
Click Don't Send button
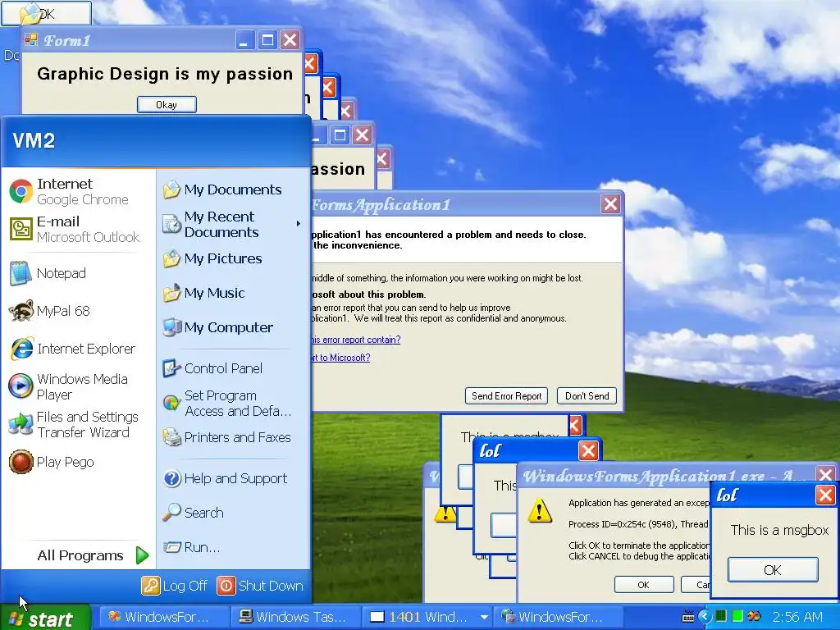587,396
